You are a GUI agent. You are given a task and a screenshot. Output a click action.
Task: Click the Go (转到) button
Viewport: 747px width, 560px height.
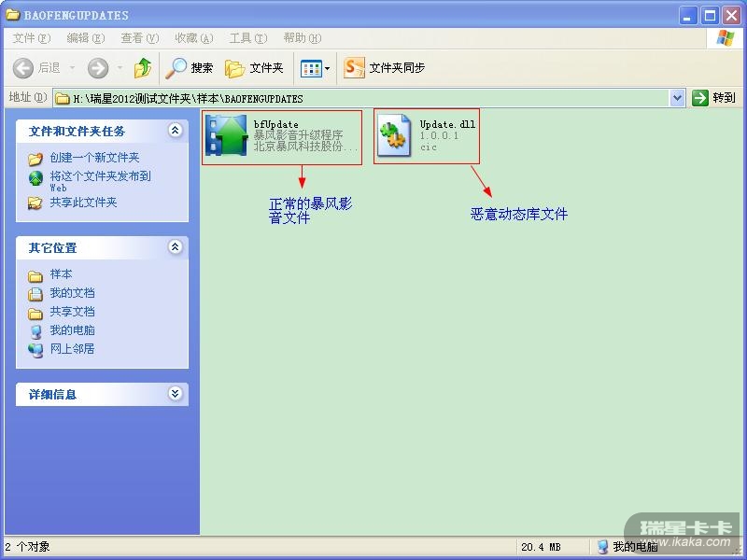714,98
